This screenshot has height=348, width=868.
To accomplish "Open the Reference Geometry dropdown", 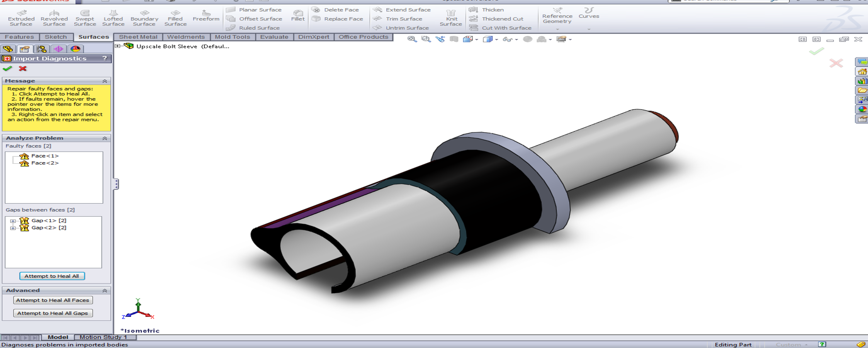I will pos(557,29).
